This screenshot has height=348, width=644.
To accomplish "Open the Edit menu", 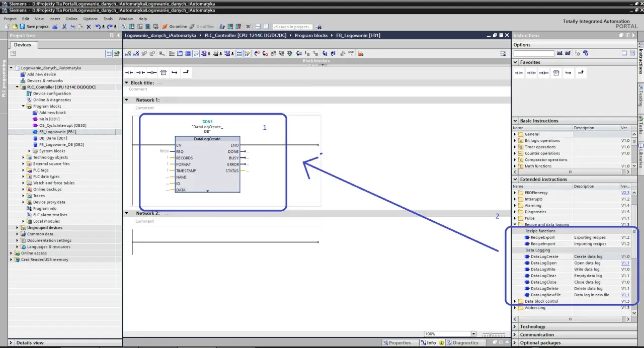I will 26,19.
